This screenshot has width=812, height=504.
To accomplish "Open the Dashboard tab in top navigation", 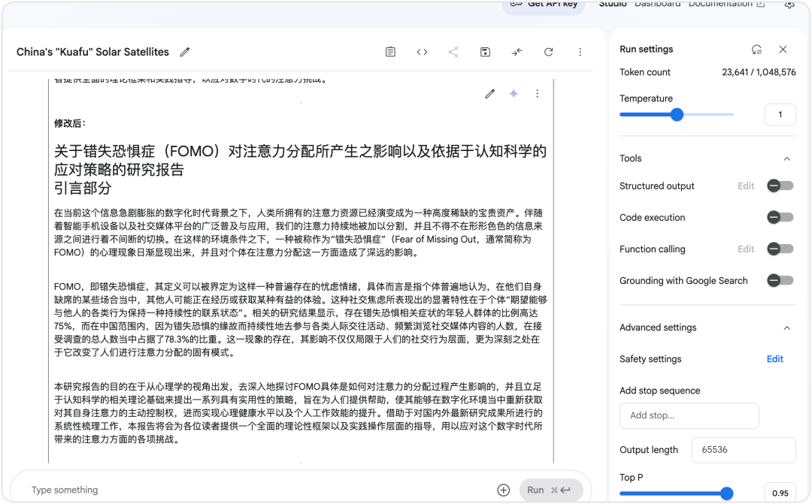I will click(657, 5).
